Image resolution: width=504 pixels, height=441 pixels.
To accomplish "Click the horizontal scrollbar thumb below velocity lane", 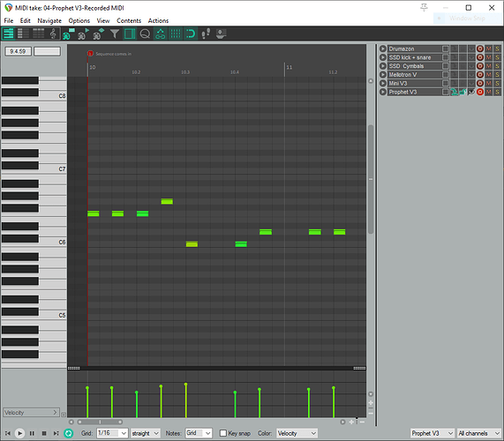I will coord(100,422).
